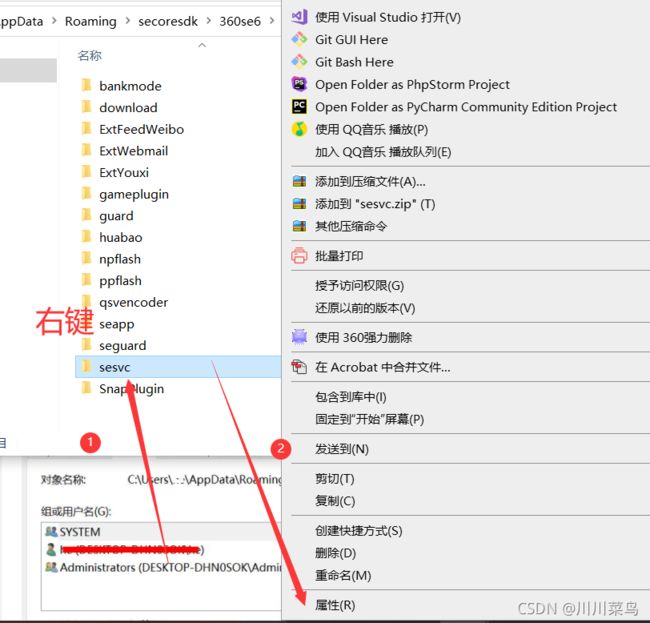Click the download folder icon

[86, 107]
